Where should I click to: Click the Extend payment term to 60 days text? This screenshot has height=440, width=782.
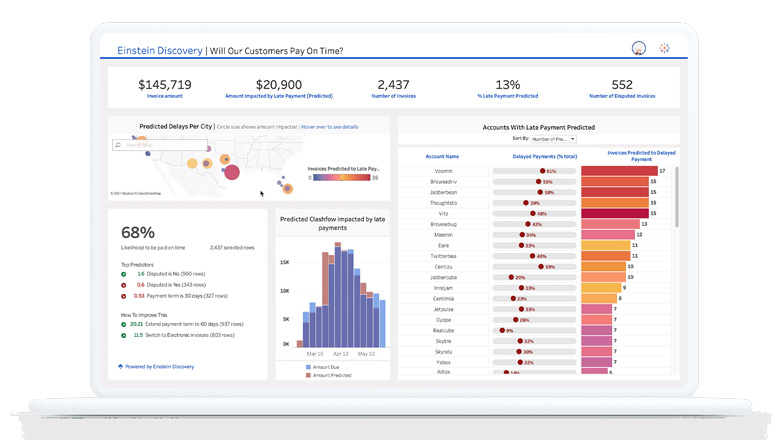[x=195, y=324]
